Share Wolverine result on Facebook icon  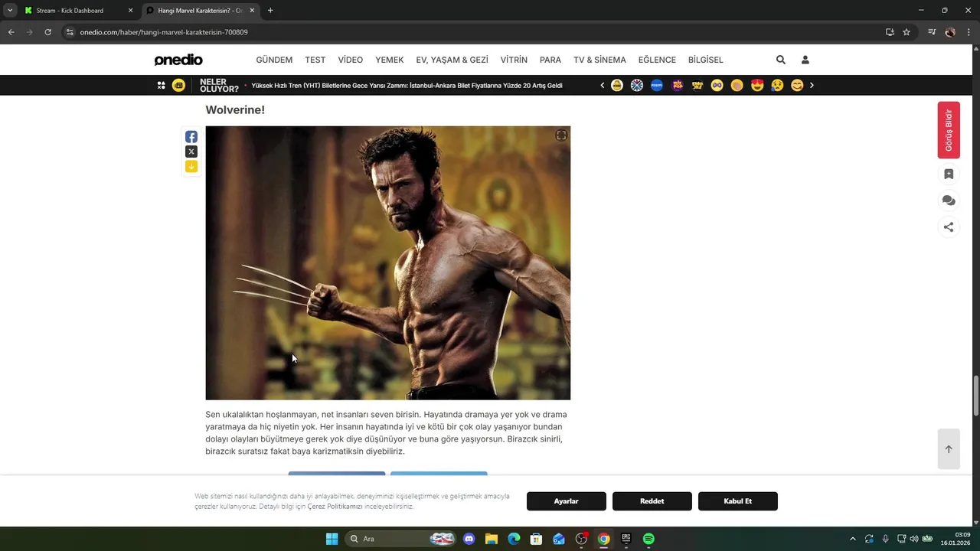point(191,137)
